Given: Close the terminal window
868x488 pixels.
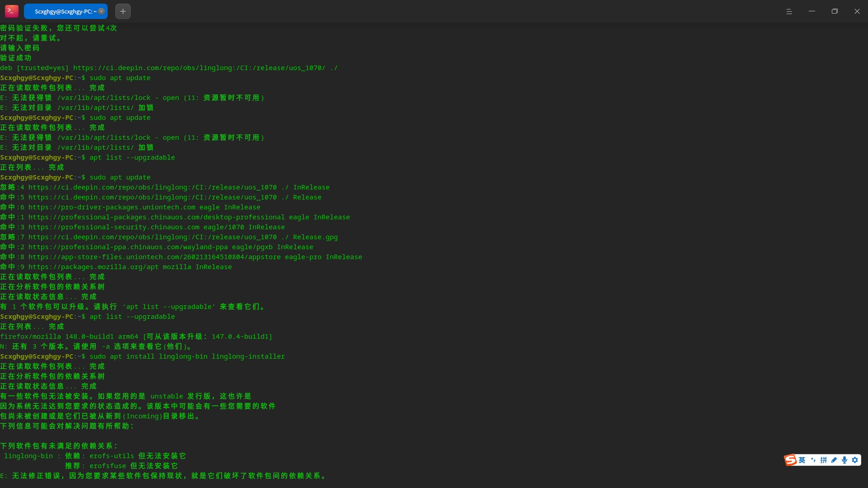Looking at the screenshot, I should [857, 11].
